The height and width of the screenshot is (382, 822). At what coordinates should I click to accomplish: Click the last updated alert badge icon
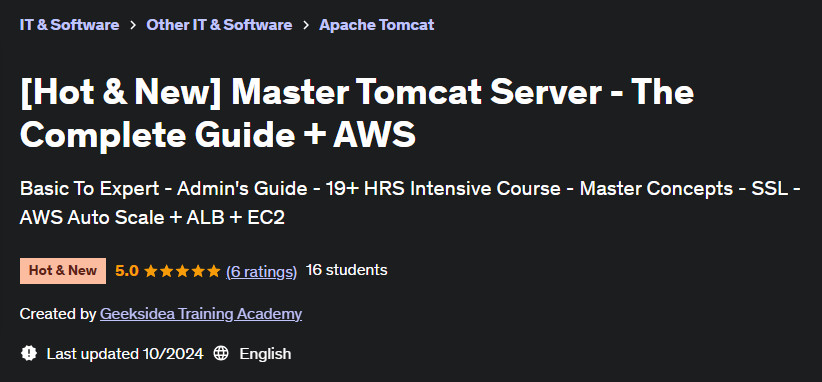click(x=29, y=353)
